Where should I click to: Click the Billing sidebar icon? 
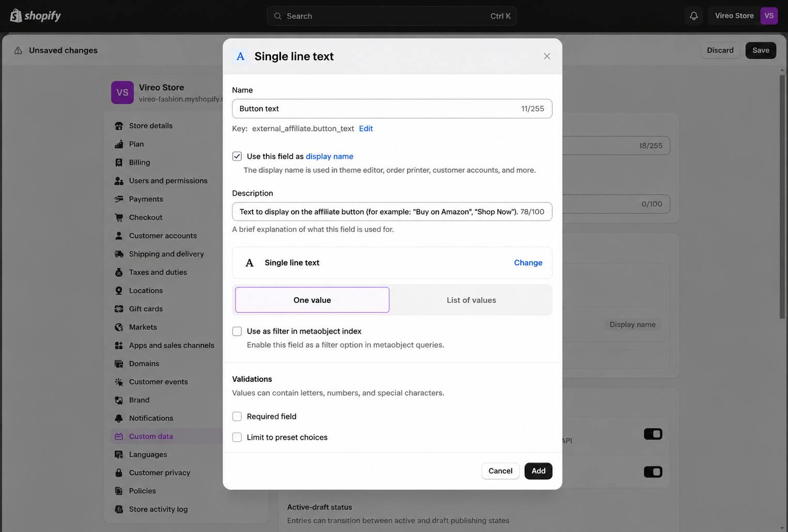[x=119, y=163]
